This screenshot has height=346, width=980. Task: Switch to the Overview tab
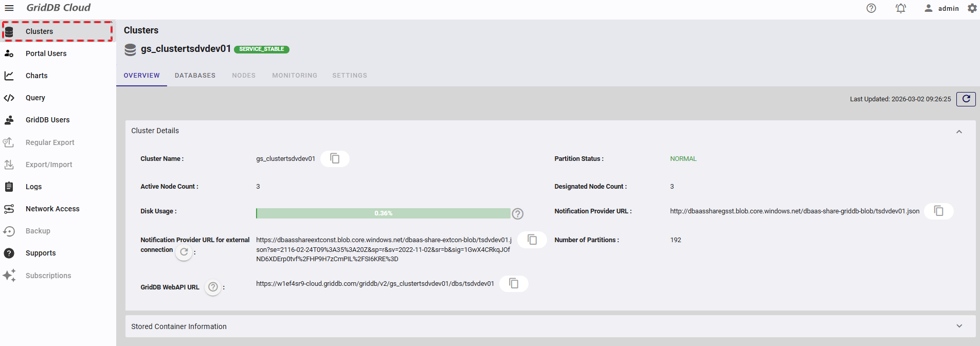coord(142,76)
